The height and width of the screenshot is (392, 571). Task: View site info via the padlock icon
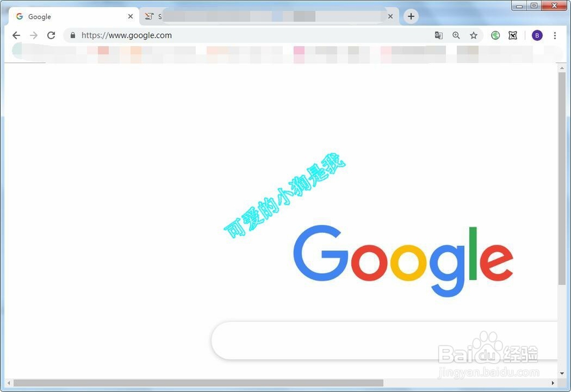pyautogui.click(x=73, y=35)
